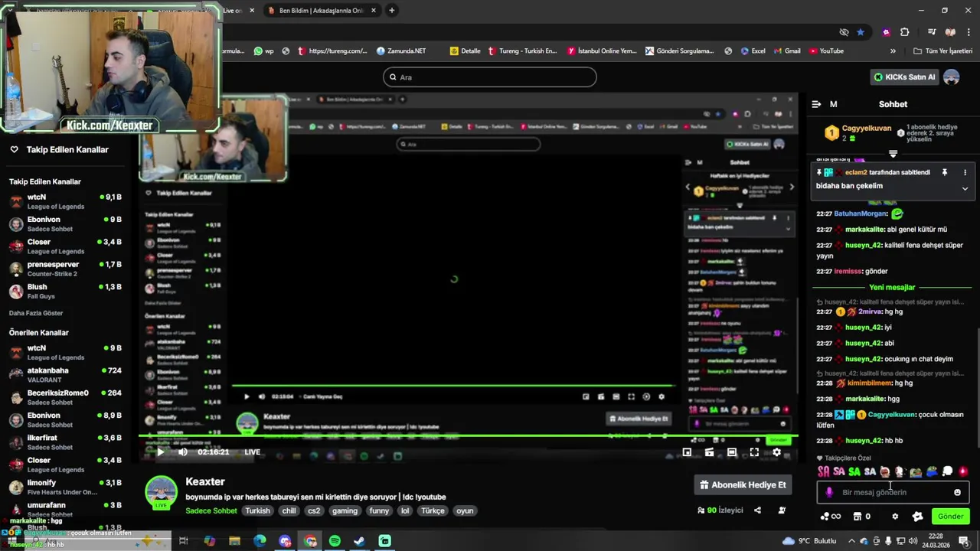Collapse the chat panel with arrow icon
The image size is (980, 551).
pyautogui.click(x=816, y=104)
